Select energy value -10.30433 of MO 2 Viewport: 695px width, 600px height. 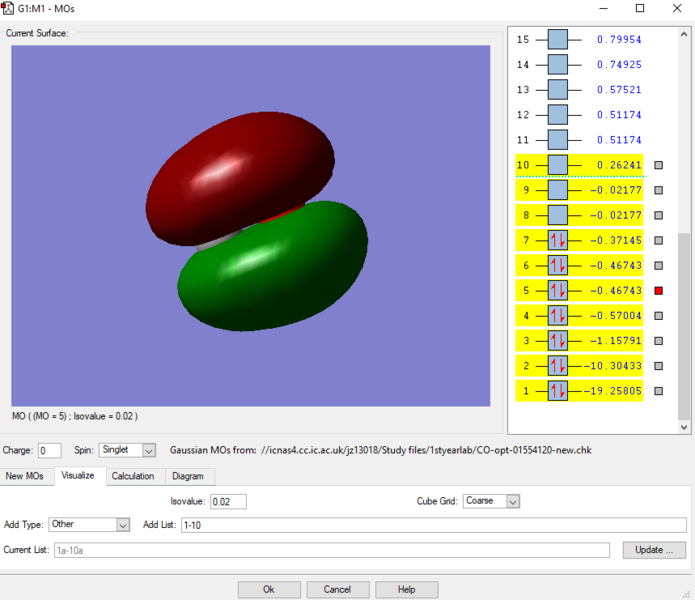point(613,366)
